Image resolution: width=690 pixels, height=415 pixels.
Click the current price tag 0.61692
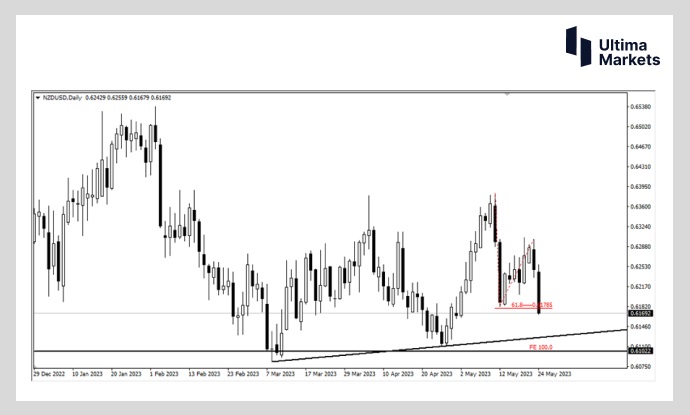click(641, 313)
